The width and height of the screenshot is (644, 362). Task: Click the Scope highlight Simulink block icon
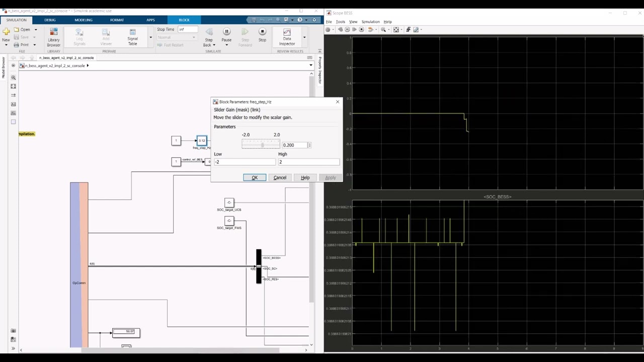point(371,30)
